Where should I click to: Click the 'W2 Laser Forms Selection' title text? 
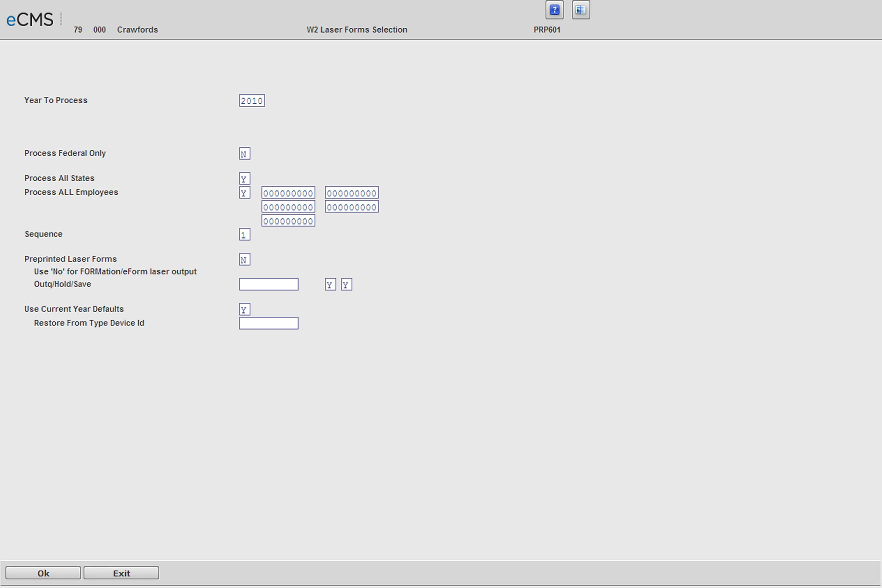click(357, 30)
